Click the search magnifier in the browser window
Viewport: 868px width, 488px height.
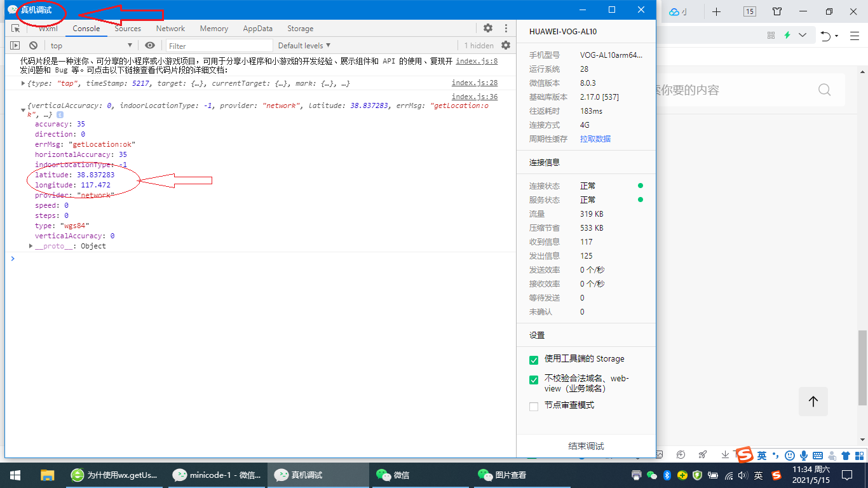click(824, 90)
